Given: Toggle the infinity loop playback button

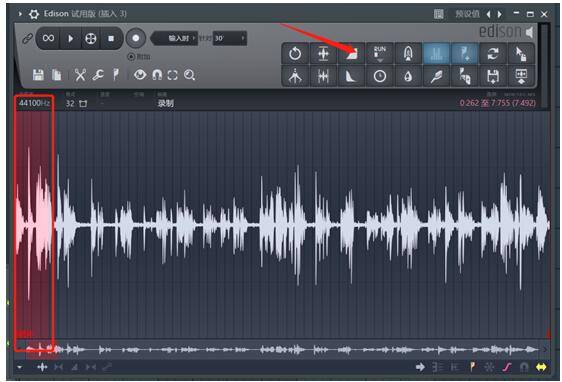Looking at the screenshot, I should 48,38.
